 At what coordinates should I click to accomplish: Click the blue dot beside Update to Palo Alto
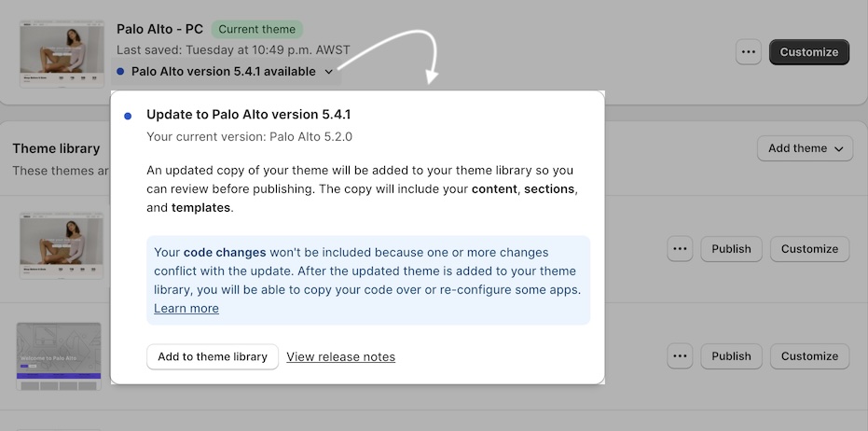pos(128,117)
